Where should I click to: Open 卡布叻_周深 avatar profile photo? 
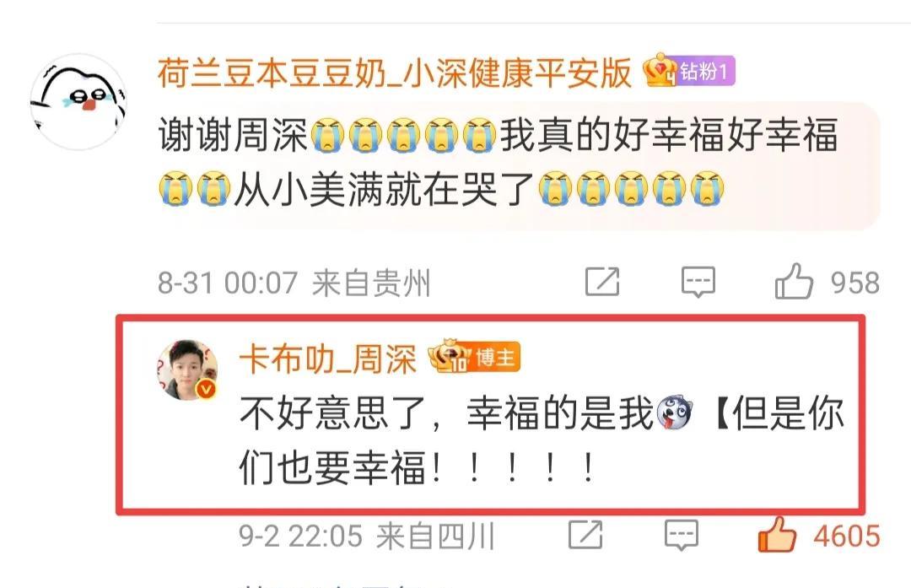[187, 370]
